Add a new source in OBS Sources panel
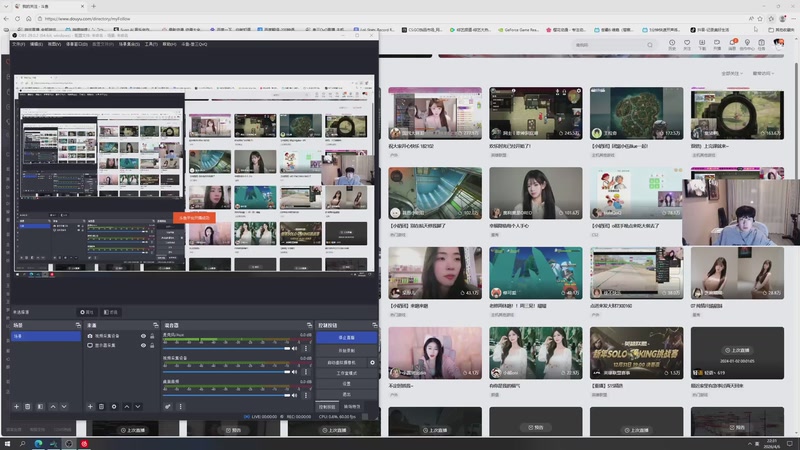The height and width of the screenshot is (450, 800). click(90, 407)
